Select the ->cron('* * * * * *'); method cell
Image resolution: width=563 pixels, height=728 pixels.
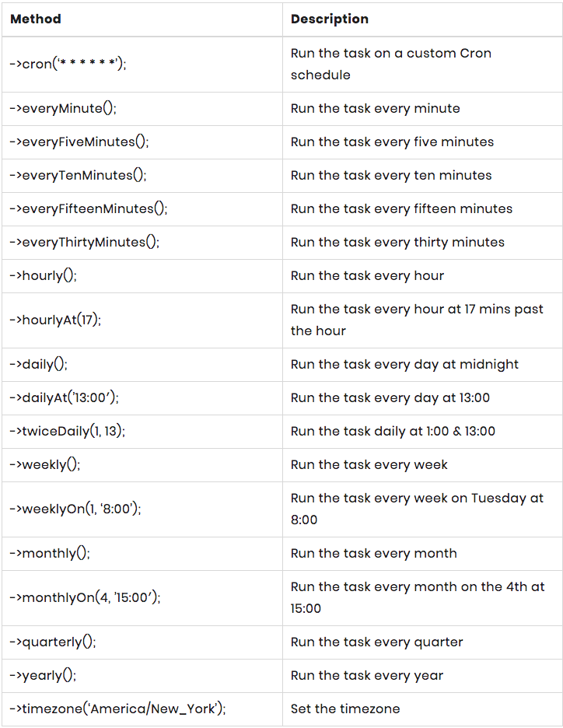pyautogui.click(x=68, y=65)
